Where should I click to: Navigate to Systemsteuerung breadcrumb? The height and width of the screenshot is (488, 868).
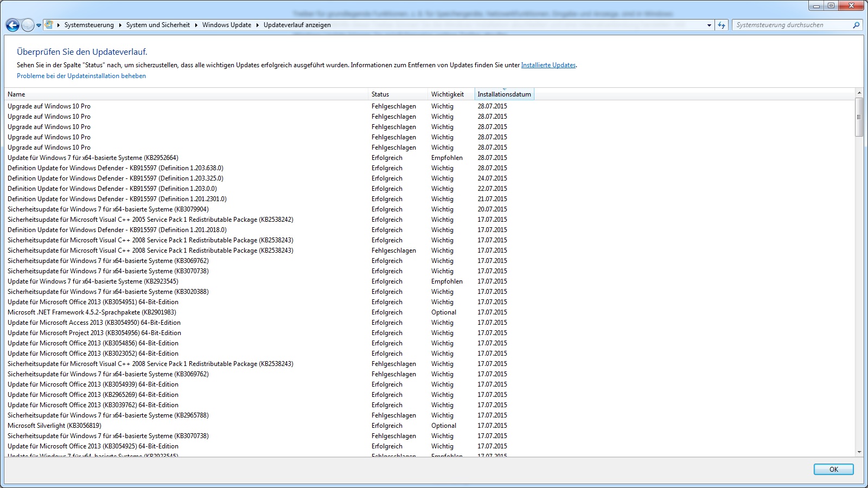click(x=89, y=25)
